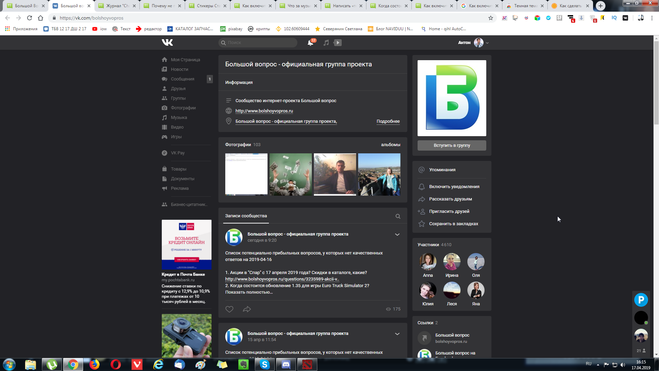
Task: Open Упоминания in the group menu
Action: click(442, 170)
